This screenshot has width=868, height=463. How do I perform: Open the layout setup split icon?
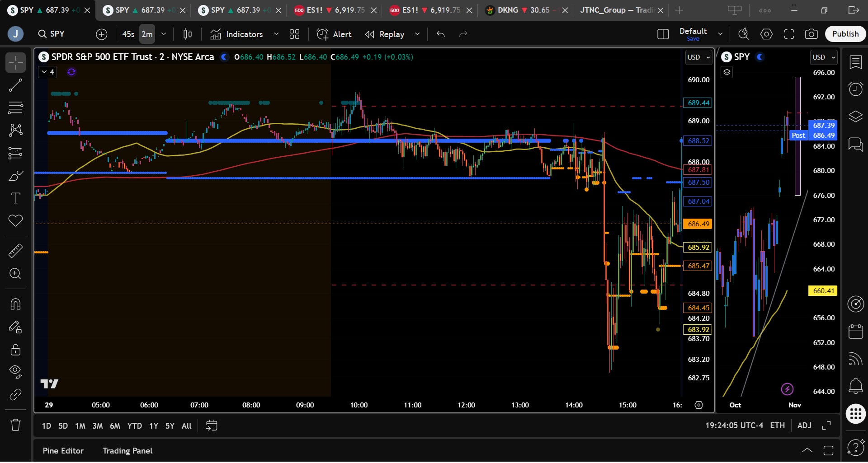pos(663,34)
